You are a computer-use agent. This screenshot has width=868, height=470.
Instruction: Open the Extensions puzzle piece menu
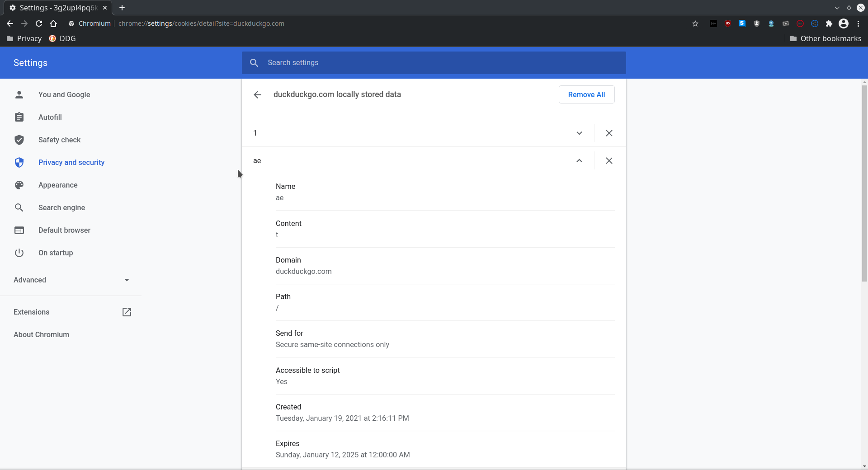pos(829,23)
